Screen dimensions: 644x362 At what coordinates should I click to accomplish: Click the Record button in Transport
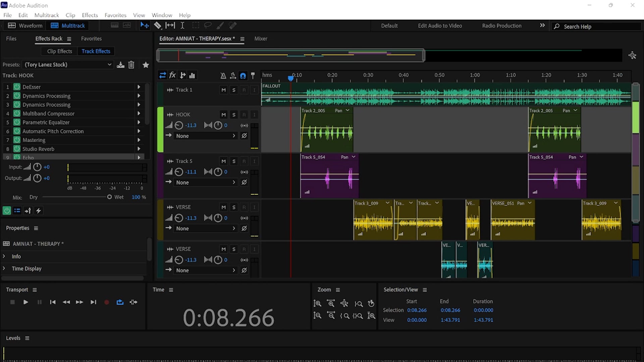(107, 302)
